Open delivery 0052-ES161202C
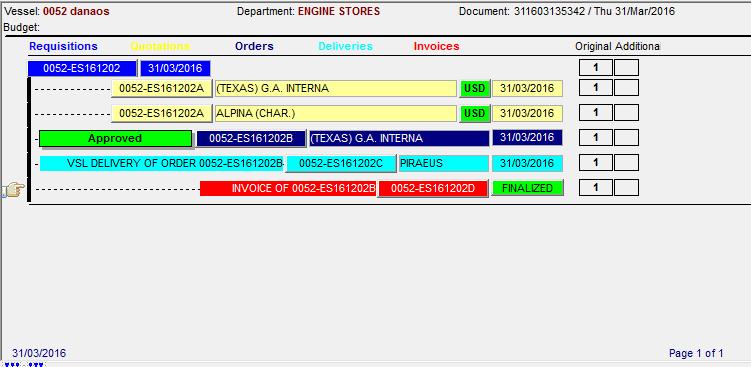 (x=341, y=163)
